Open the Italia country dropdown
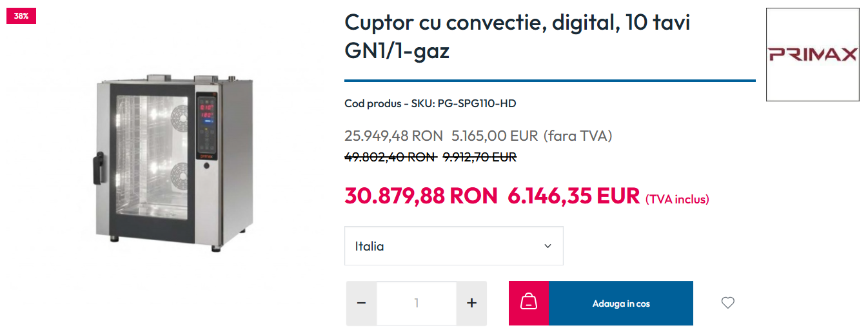Viewport: 868px width, 330px height. coord(454,245)
